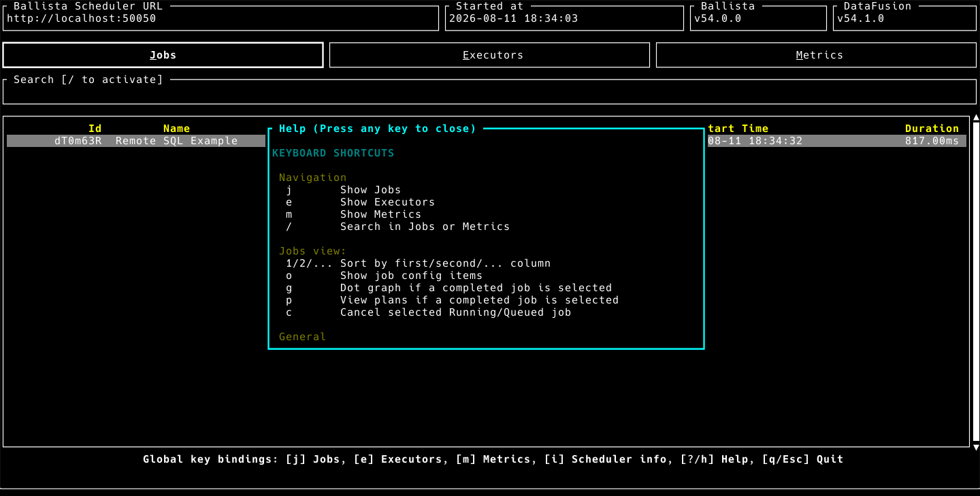Click [i] Scheduler info in key bindings
Image resolution: width=980 pixels, height=496 pixels.
pos(606,459)
